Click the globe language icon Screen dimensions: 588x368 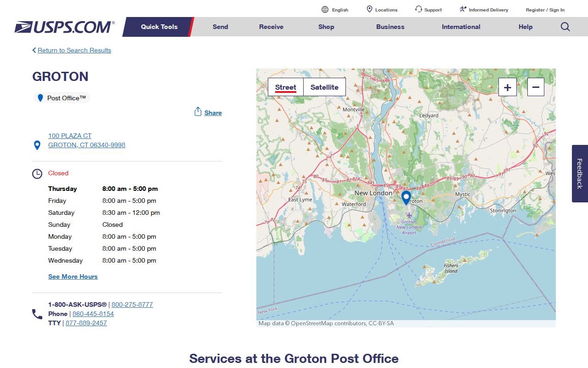(325, 10)
